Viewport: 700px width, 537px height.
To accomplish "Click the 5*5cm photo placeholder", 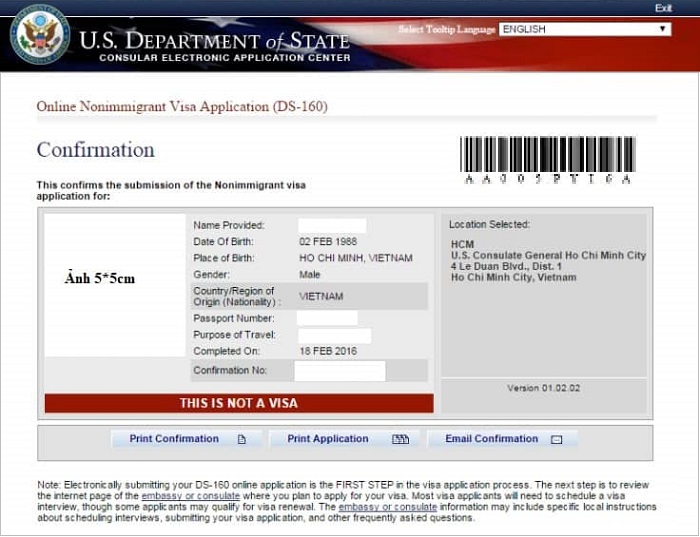I will click(115, 285).
